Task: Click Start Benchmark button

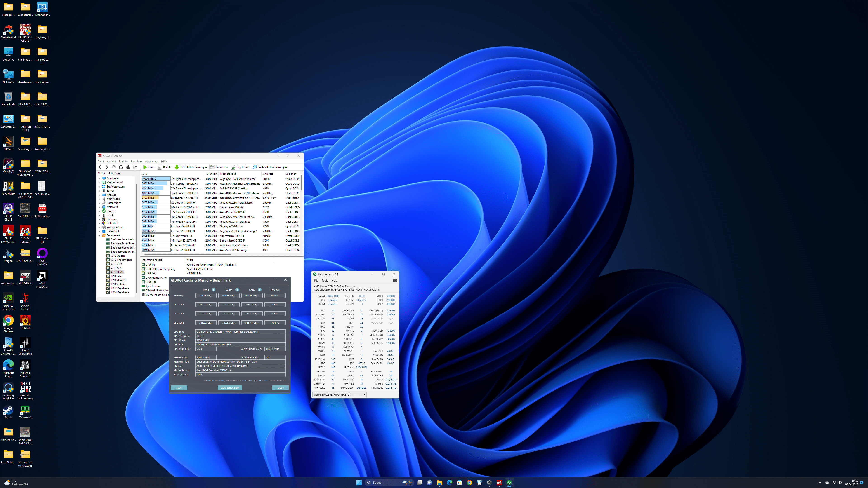Action: [230, 388]
